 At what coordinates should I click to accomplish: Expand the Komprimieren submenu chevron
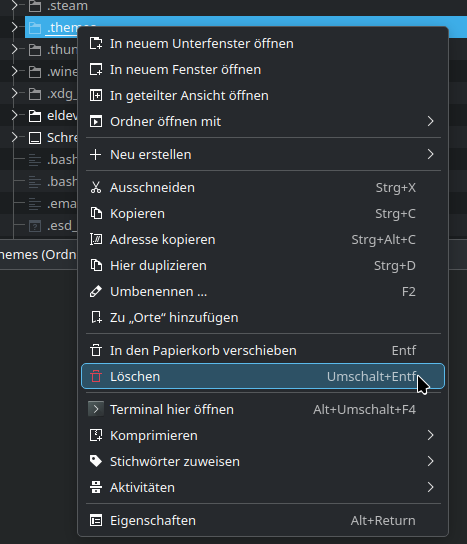(x=430, y=435)
